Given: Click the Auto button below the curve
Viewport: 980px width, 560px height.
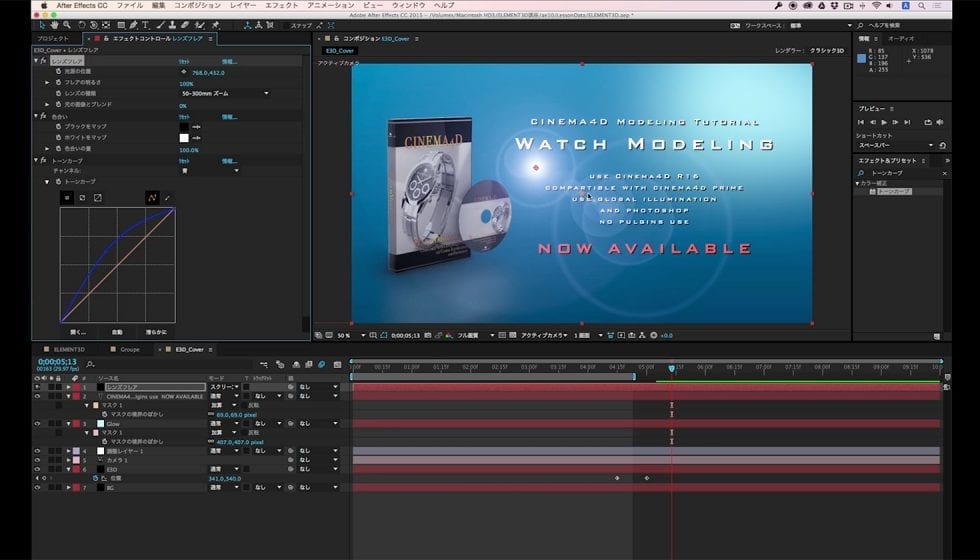Looking at the screenshot, I should (117, 332).
